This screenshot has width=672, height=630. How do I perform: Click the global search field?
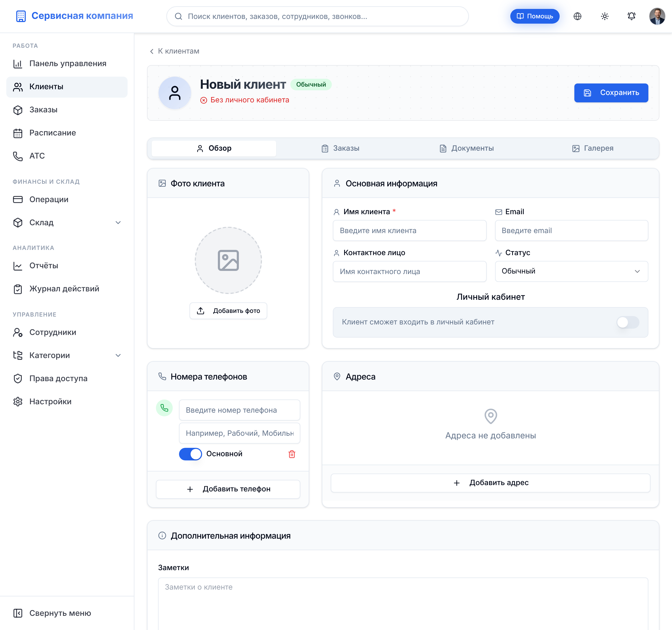click(x=317, y=16)
